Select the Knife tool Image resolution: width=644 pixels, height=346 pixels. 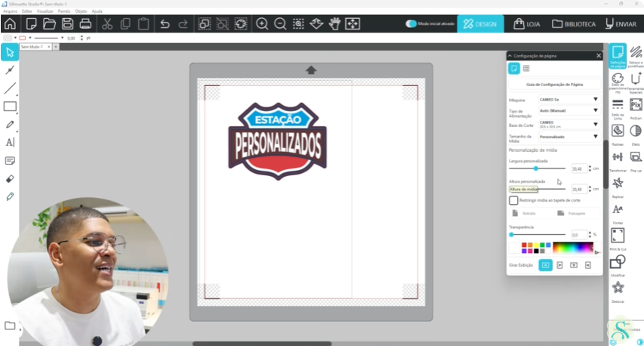click(10, 197)
